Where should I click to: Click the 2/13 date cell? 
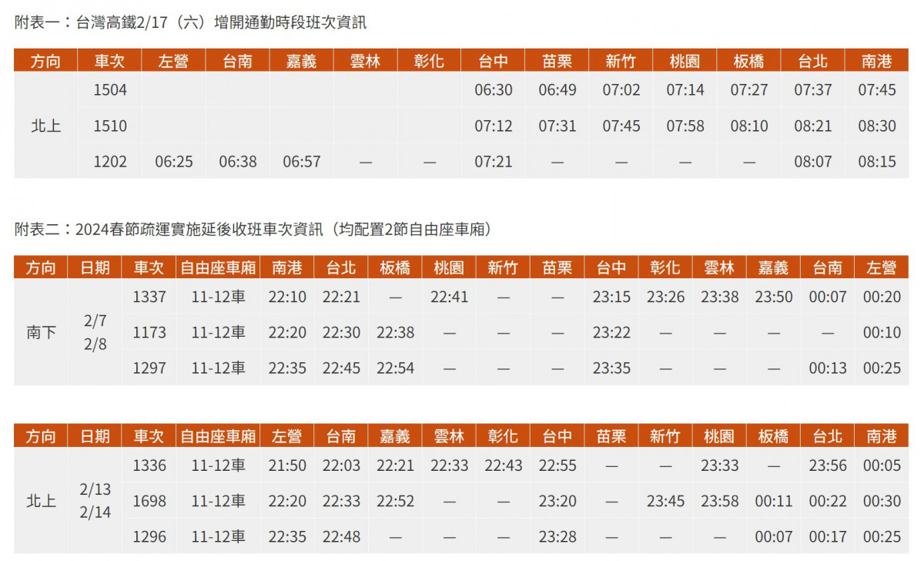point(95,489)
